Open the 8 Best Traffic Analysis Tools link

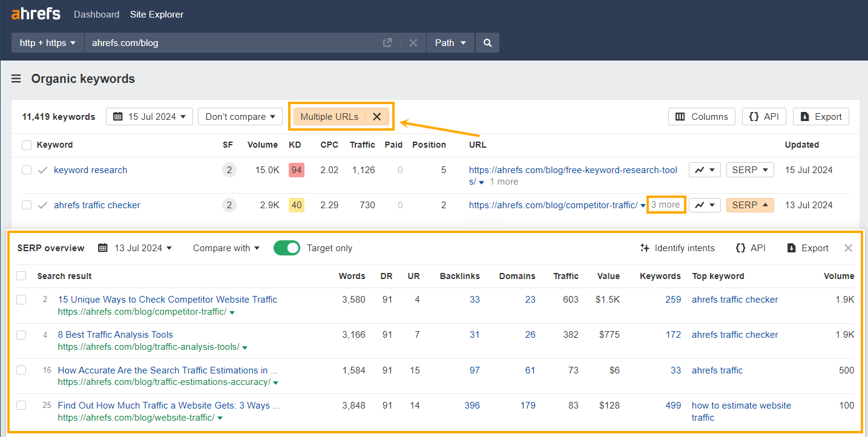(x=115, y=335)
